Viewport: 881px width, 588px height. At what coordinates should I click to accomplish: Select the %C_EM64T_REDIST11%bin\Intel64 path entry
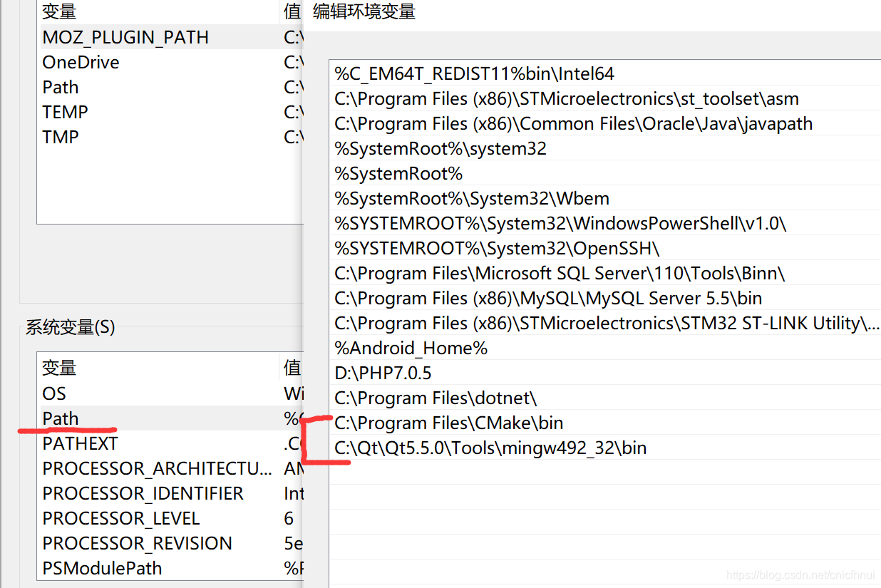(x=606, y=73)
